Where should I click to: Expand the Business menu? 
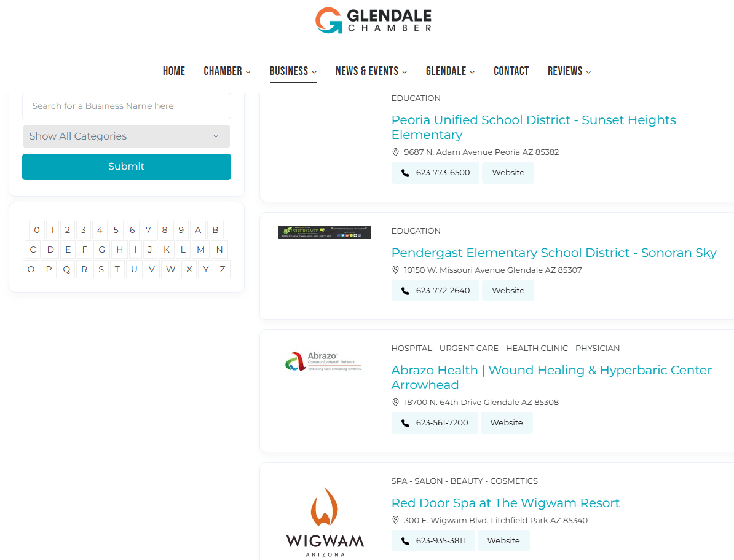[x=293, y=71]
